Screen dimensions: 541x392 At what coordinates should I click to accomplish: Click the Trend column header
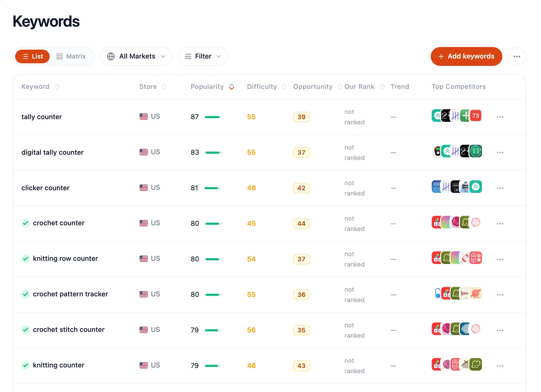[400, 87]
